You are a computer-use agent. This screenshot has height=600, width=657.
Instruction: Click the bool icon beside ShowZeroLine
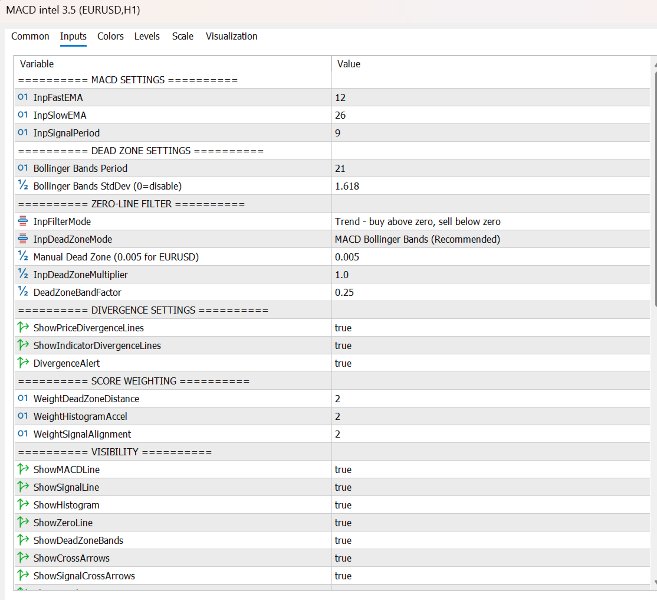click(x=23, y=522)
